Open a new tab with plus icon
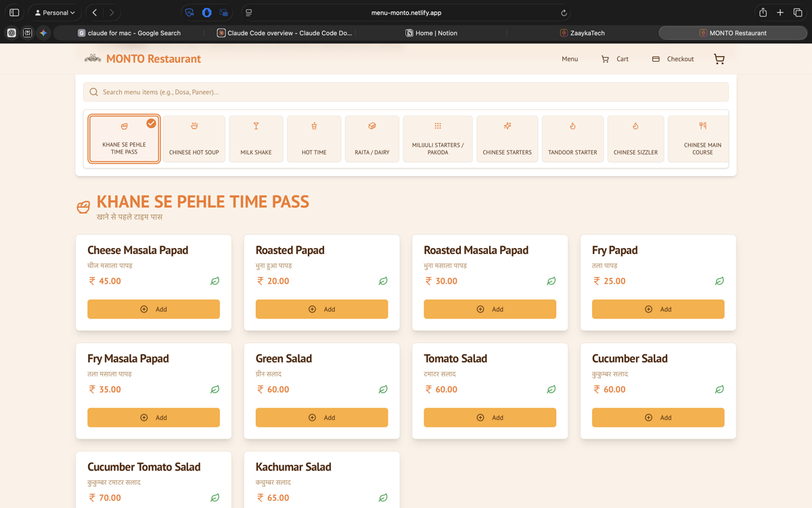The width and height of the screenshot is (812, 508). [x=780, y=13]
